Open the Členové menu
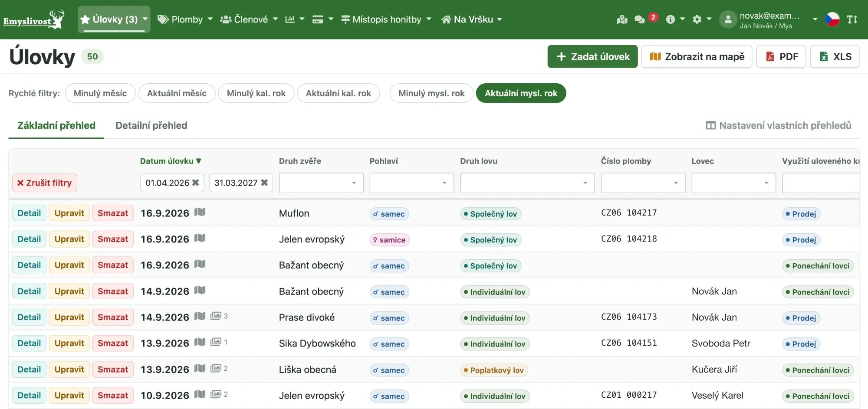 tap(249, 20)
